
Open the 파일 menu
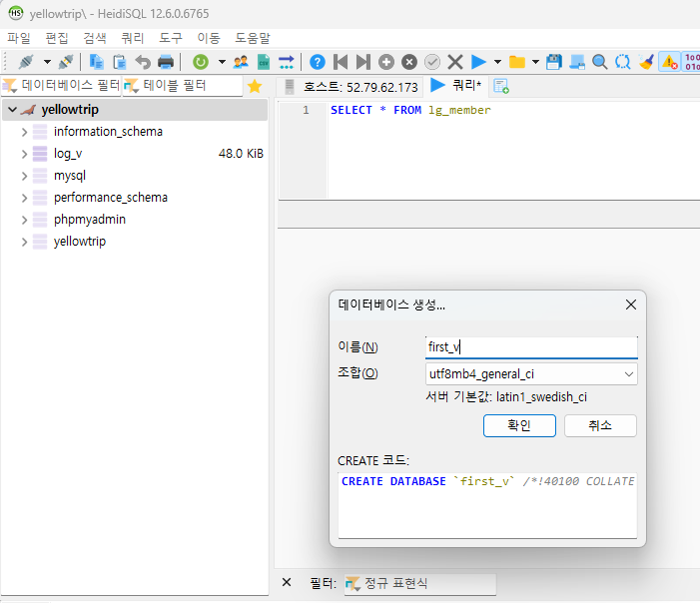(19, 38)
